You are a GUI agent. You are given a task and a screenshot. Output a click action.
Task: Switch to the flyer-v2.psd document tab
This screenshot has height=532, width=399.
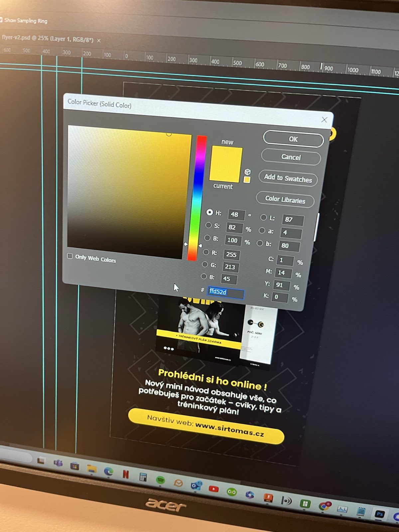point(48,38)
